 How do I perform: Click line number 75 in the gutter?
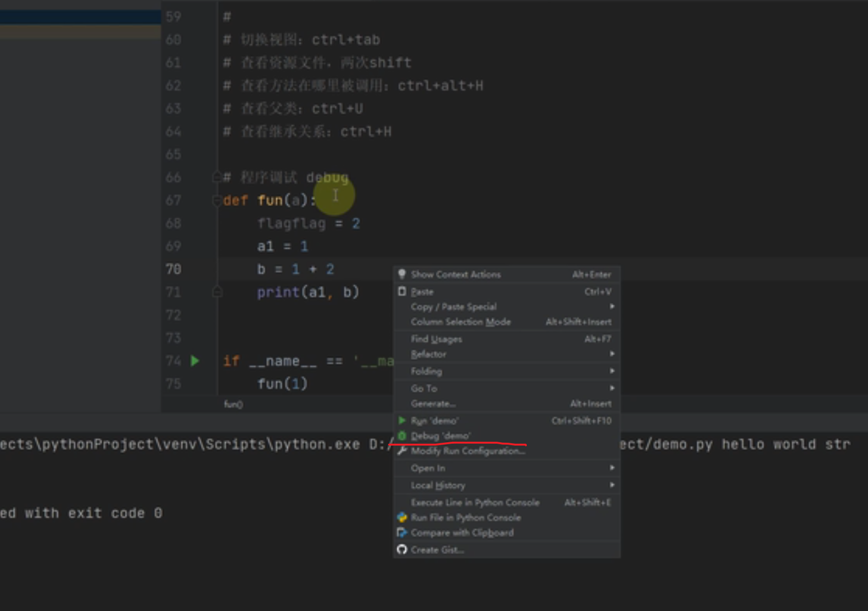click(174, 384)
